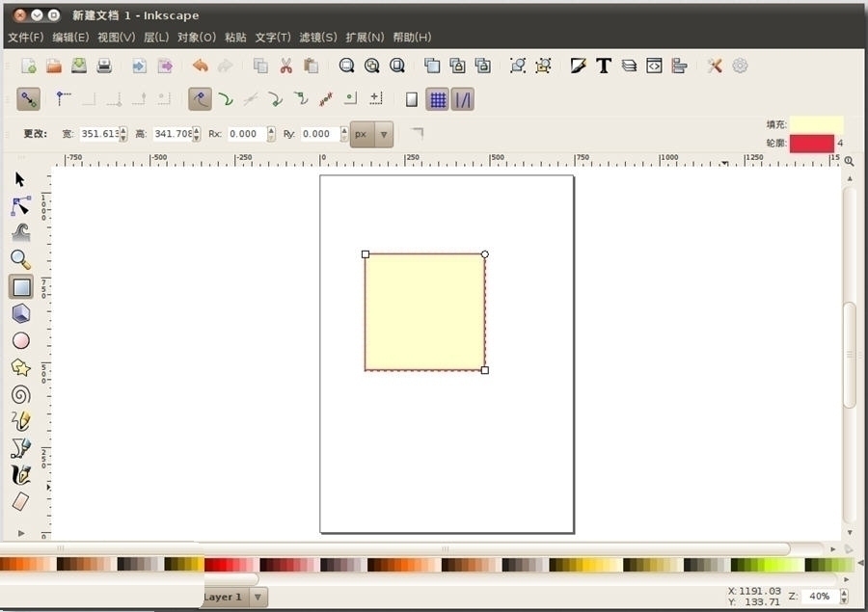Toggle snap to grid in snap toolbar
The width and height of the screenshot is (868, 612).
[x=437, y=97]
